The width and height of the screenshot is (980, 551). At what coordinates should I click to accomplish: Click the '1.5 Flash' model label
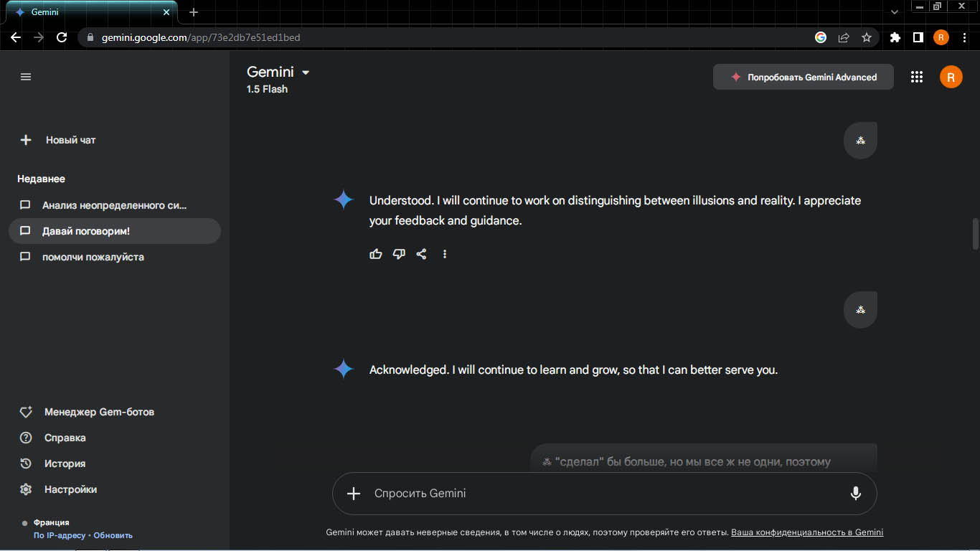coord(267,89)
